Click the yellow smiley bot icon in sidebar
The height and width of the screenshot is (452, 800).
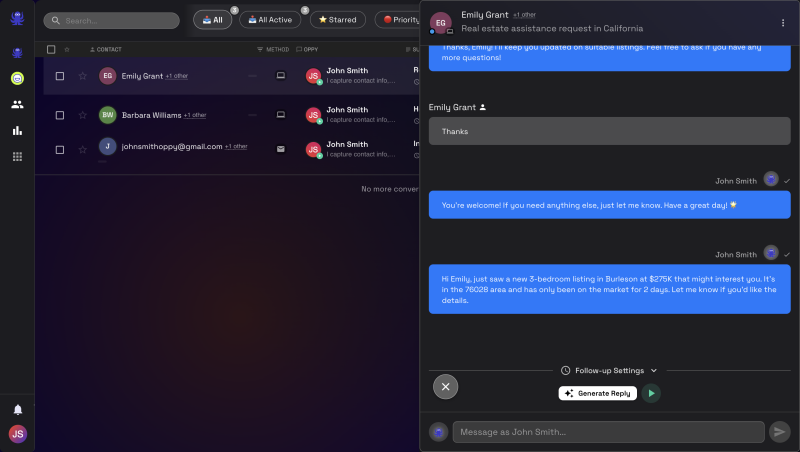pyautogui.click(x=17, y=79)
